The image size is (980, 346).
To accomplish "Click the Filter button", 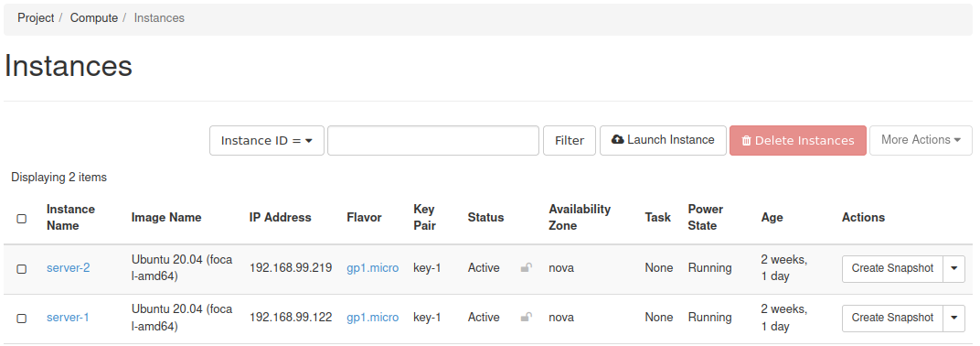I will pos(570,140).
